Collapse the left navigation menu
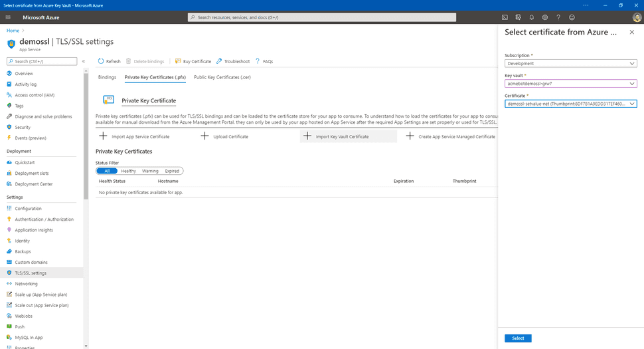Screen dimensions: 644x349 pyautogui.click(x=84, y=61)
